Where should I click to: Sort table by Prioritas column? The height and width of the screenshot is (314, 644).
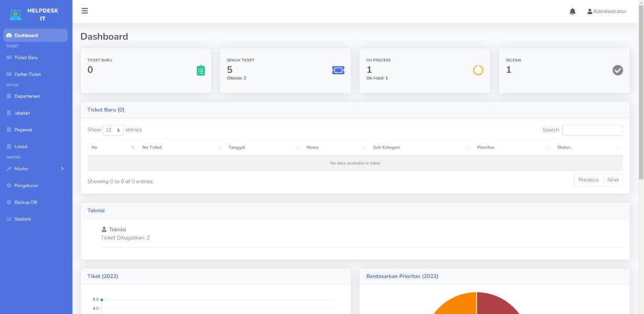pos(513,148)
